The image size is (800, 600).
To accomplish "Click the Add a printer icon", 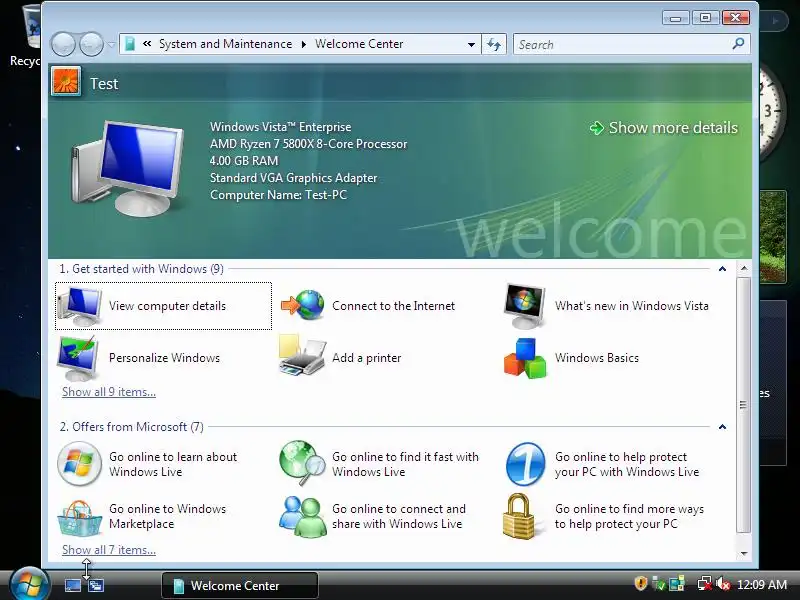I will 302,356.
